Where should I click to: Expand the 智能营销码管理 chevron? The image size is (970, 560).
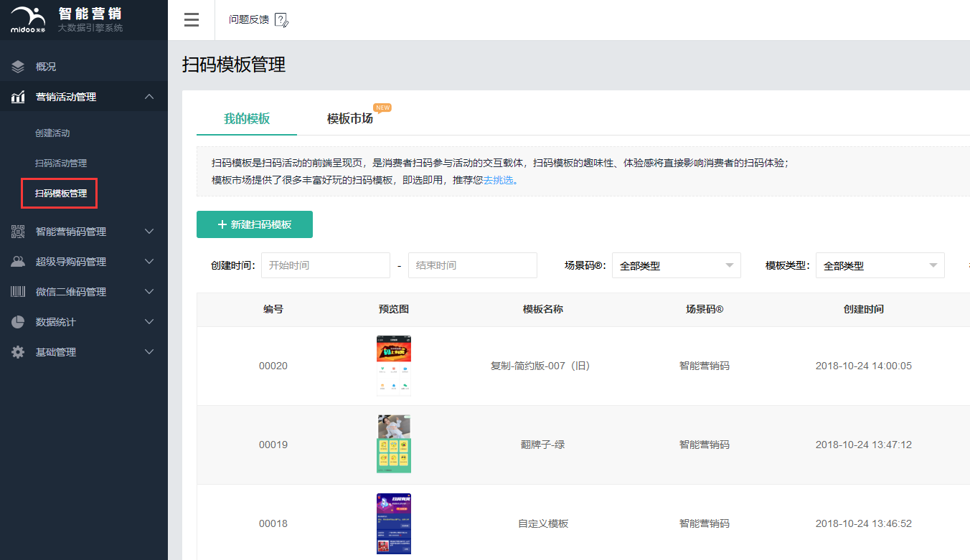click(x=149, y=232)
